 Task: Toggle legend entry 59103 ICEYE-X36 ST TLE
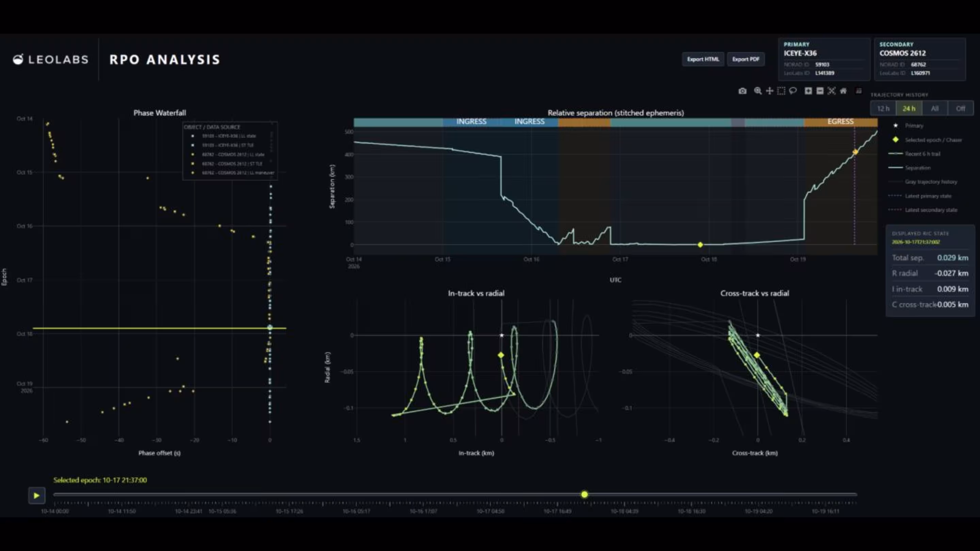click(x=223, y=145)
